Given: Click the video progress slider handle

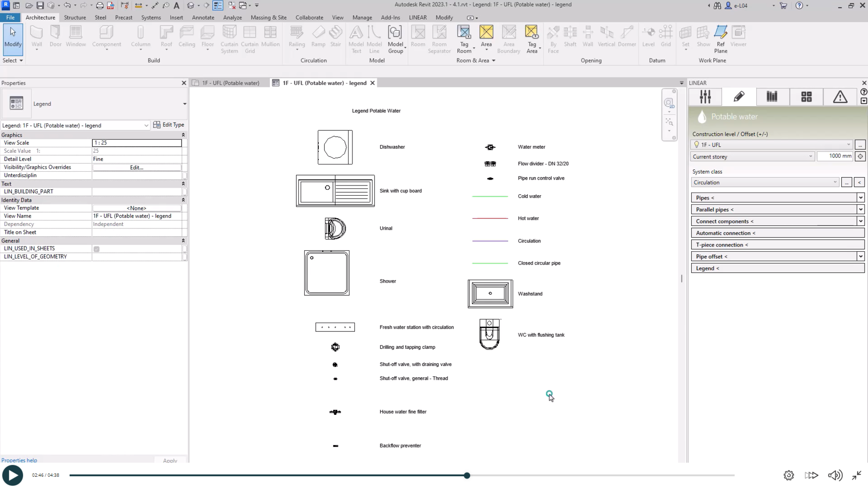Looking at the screenshot, I should coord(467,475).
